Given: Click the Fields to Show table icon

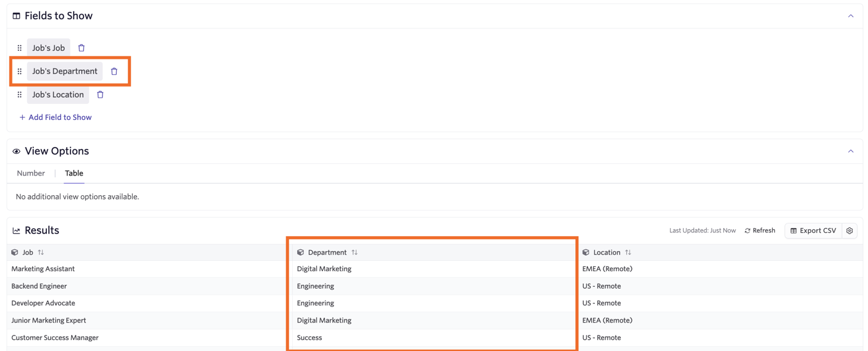Looking at the screenshot, I should tap(17, 16).
